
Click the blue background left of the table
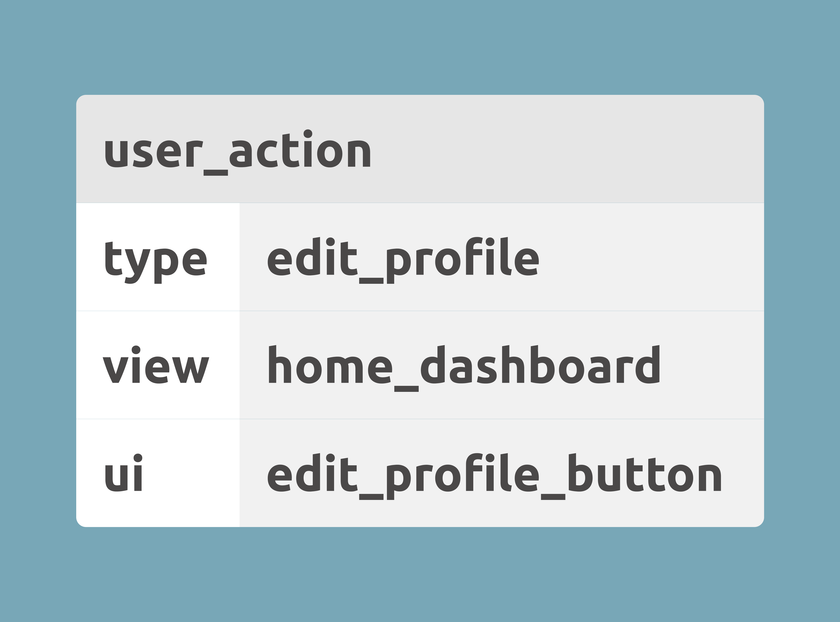pos(38,311)
